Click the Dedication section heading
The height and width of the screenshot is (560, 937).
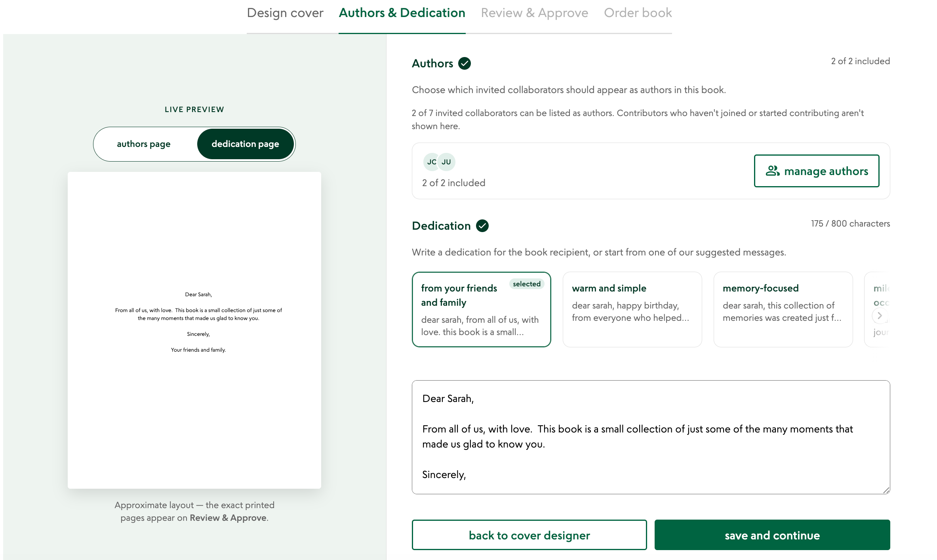click(x=441, y=226)
